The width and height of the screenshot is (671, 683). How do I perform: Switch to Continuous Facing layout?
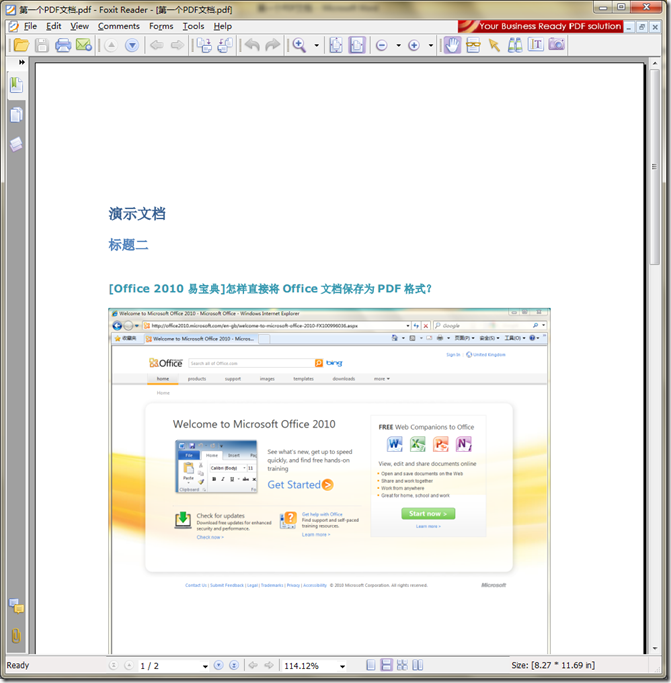pos(402,665)
